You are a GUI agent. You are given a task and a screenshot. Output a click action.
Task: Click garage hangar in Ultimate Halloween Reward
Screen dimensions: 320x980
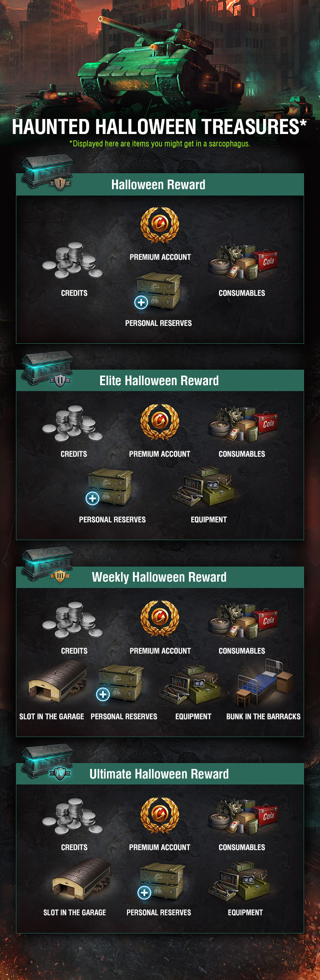[x=81, y=879]
